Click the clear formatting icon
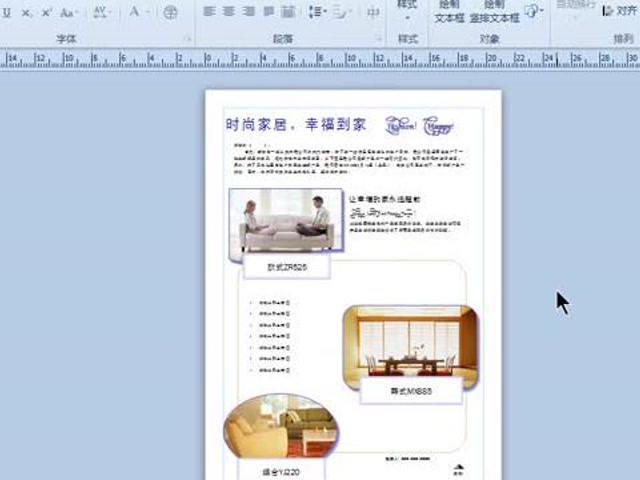The height and width of the screenshot is (480, 640). 170,12
